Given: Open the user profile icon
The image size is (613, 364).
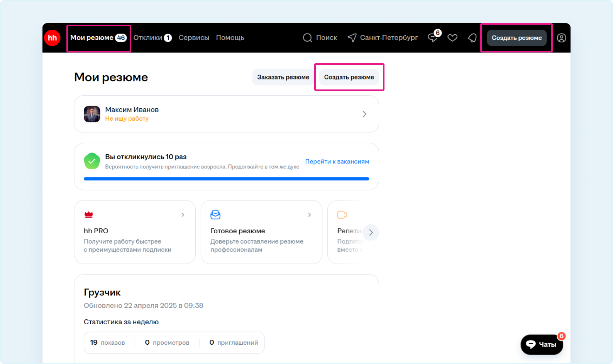Looking at the screenshot, I should tap(562, 38).
